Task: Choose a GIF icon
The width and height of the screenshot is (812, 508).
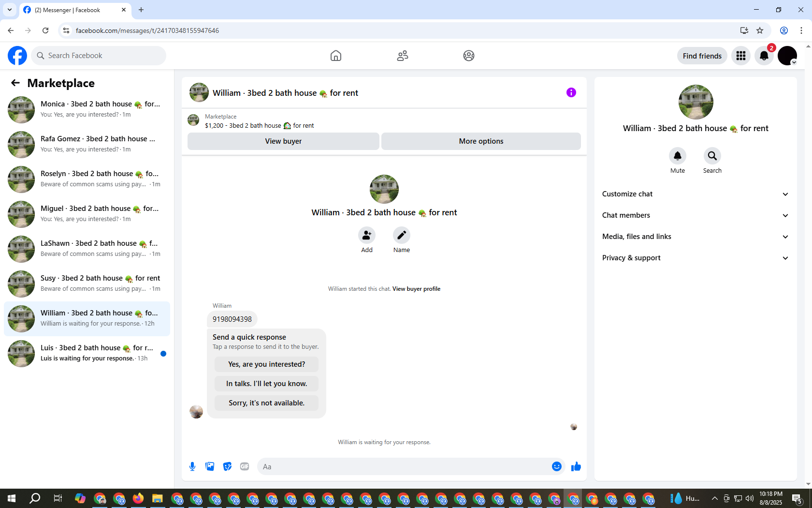Action: (x=245, y=466)
